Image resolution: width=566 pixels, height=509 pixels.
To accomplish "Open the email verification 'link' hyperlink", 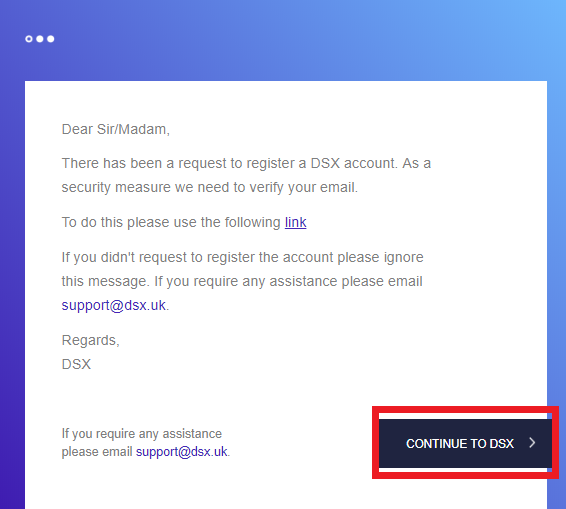I will pyautogui.click(x=296, y=222).
